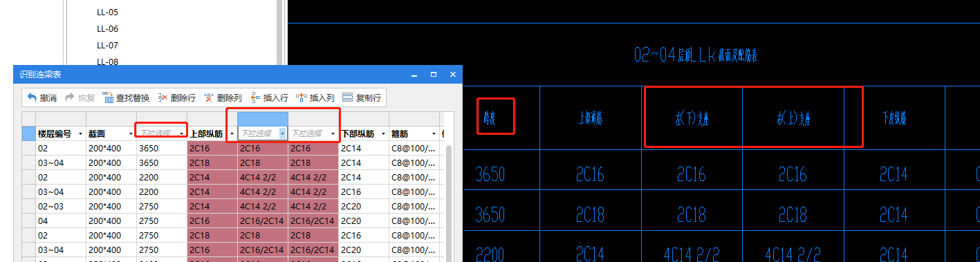Click the 2200 span value in the CAD drawing
Viewport: 980px width, 262px height.
(490, 254)
